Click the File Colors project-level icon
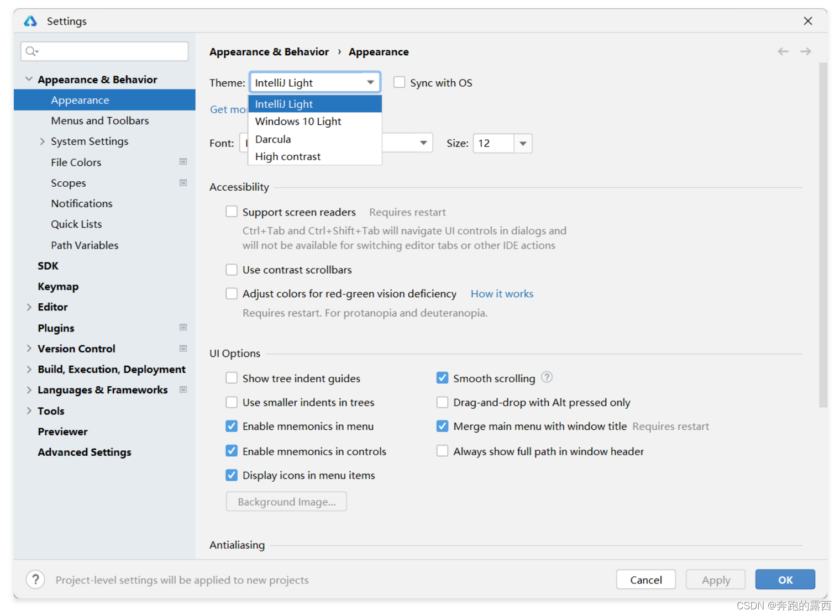 183,162
